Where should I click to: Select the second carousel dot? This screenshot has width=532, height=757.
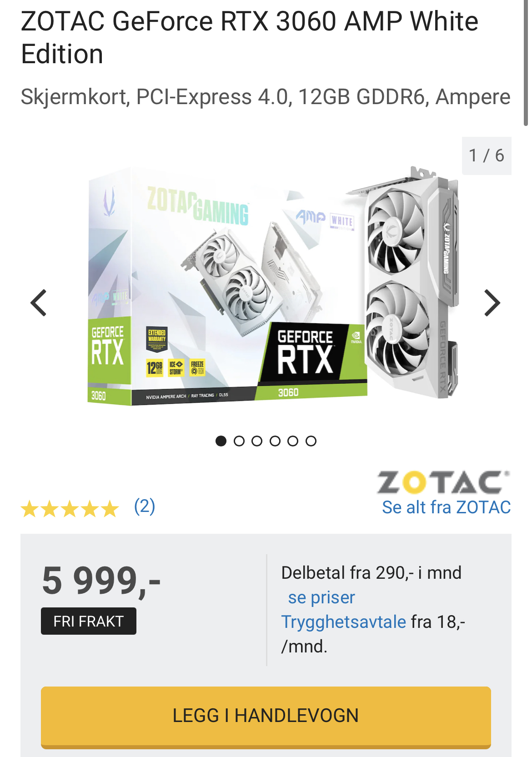pos(239,441)
